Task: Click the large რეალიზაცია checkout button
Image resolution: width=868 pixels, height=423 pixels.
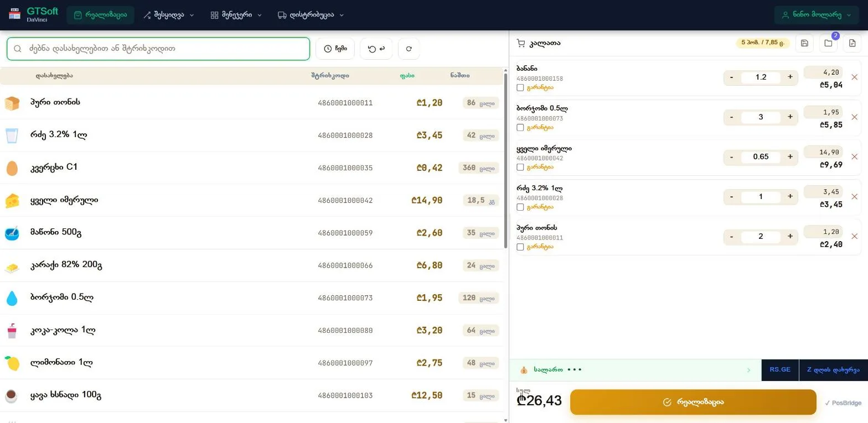Action: point(693,402)
